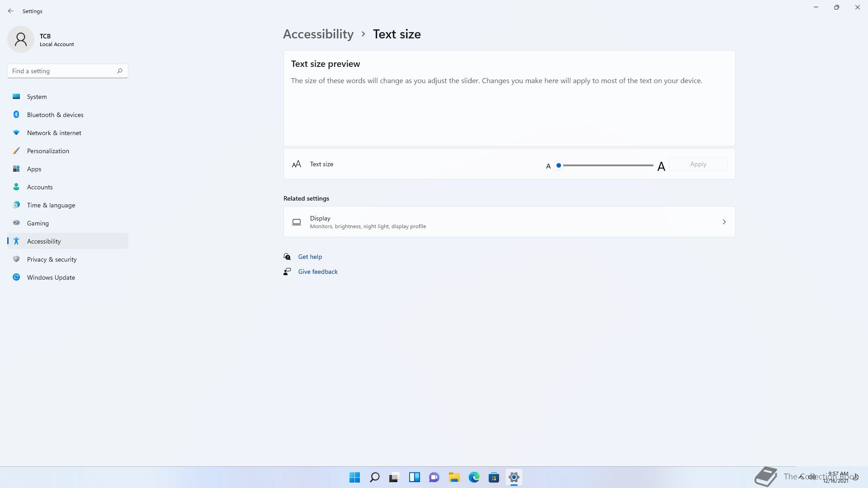Click the back arrow in Settings

point(11,11)
